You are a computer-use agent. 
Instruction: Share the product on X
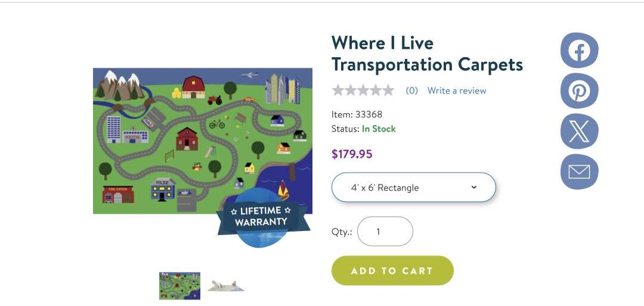(x=579, y=132)
